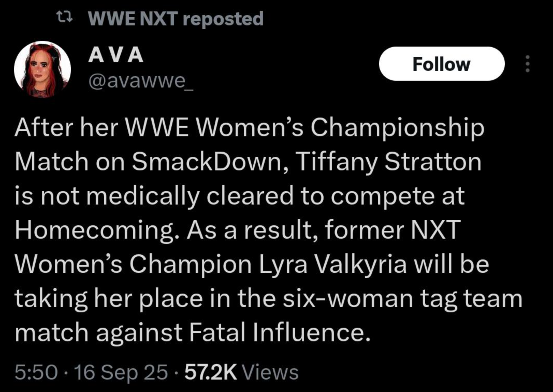Viewport: 553px width, 392px height.
Task: Click Lyra Valkyria name in post
Action: (333, 265)
